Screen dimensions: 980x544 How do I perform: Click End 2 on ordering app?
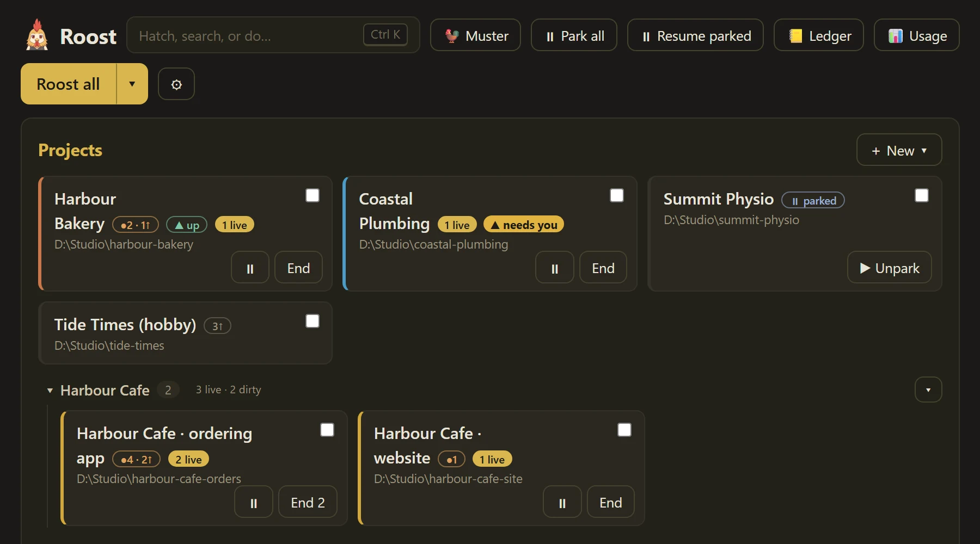[x=308, y=502]
